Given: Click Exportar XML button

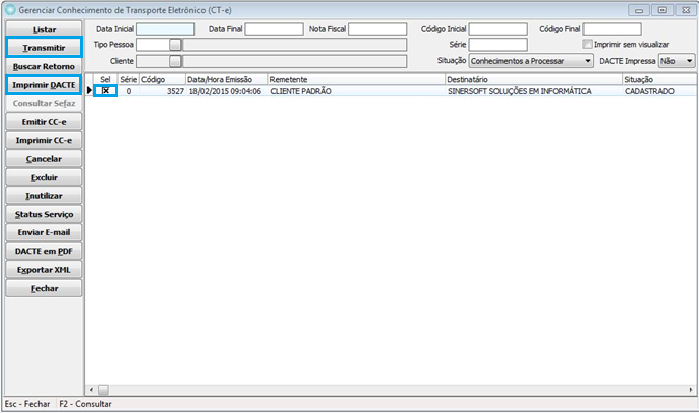Looking at the screenshot, I should tap(43, 270).
